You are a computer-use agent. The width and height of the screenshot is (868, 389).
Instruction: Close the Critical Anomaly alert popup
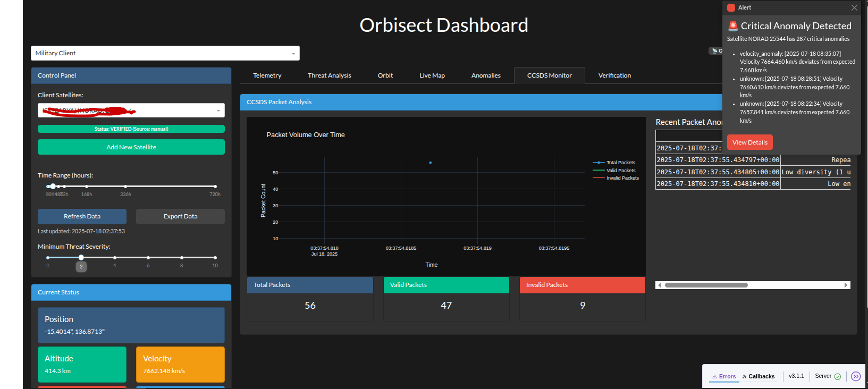(854, 8)
